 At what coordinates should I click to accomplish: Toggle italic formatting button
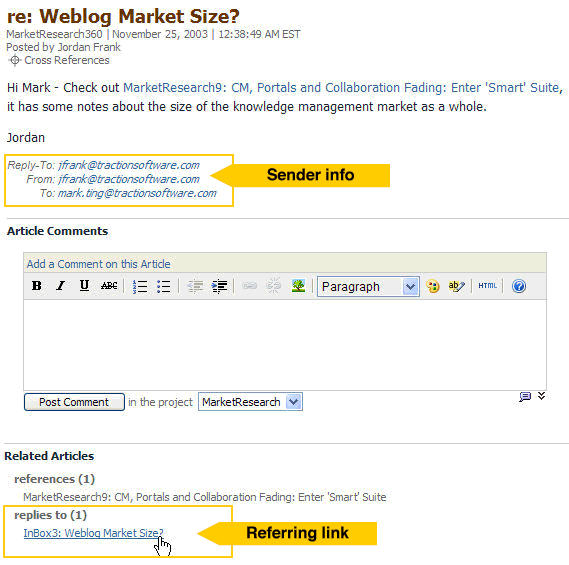pyautogui.click(x=61, y=286)
